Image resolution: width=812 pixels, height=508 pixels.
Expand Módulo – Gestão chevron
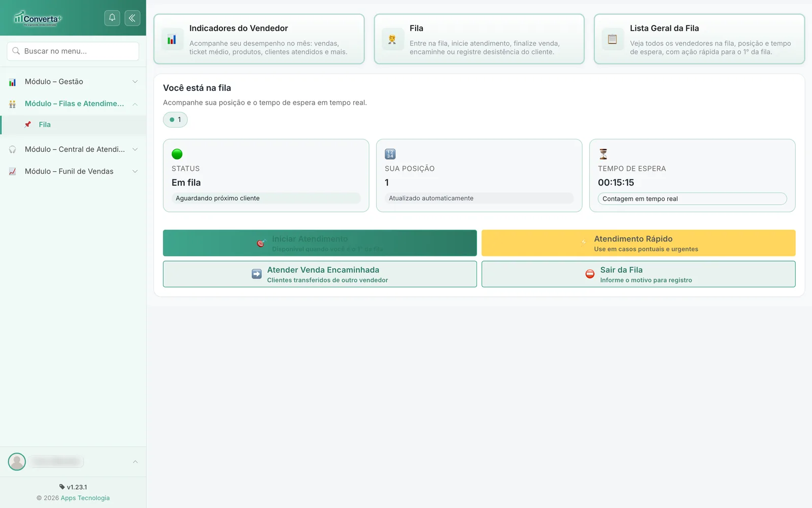(x=135, y=82)
